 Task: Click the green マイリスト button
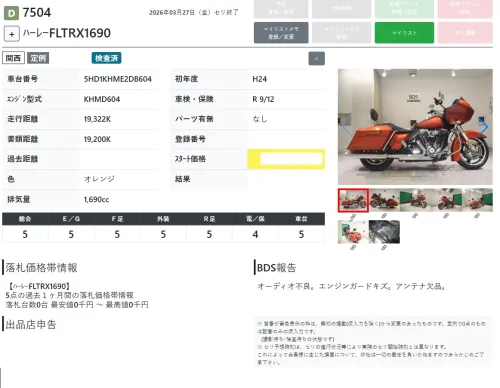[x=404, y=33]
